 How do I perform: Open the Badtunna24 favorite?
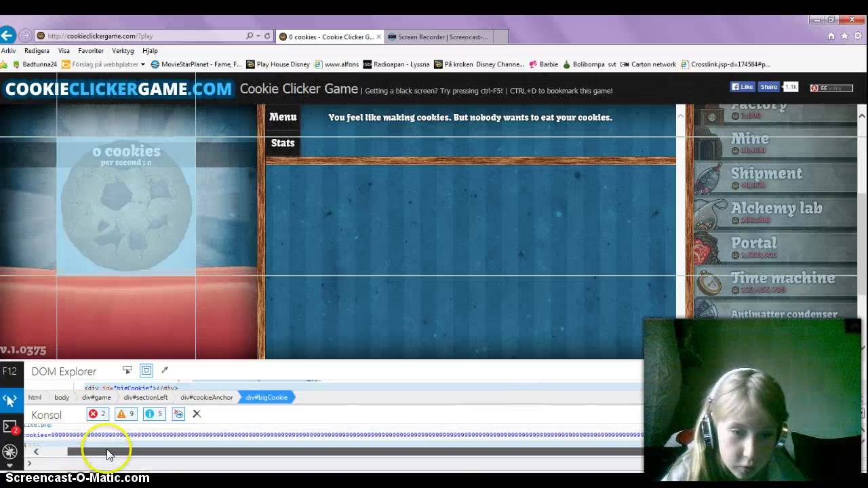[35, 64]
